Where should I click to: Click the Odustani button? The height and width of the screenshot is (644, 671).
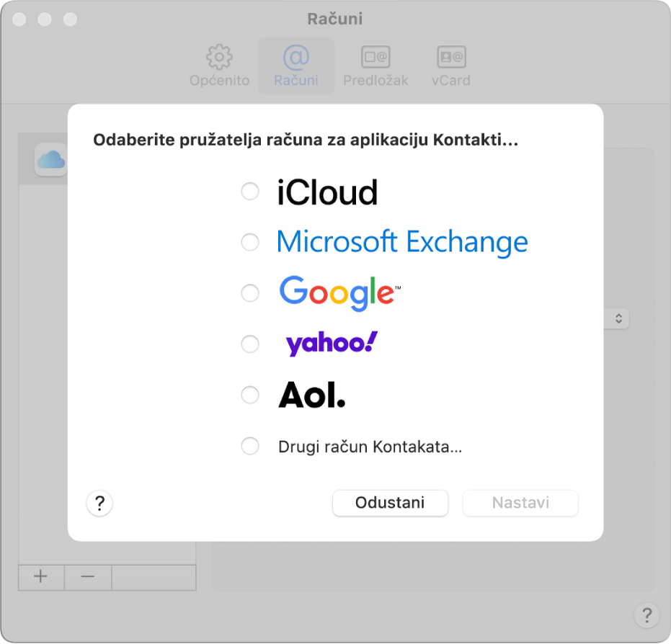(390, 503)
